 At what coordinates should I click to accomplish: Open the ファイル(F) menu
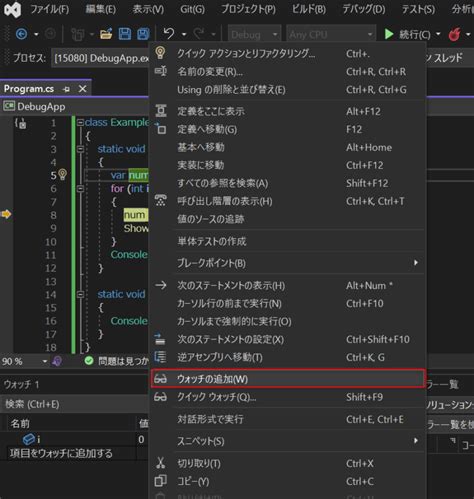tap(50, 9)
